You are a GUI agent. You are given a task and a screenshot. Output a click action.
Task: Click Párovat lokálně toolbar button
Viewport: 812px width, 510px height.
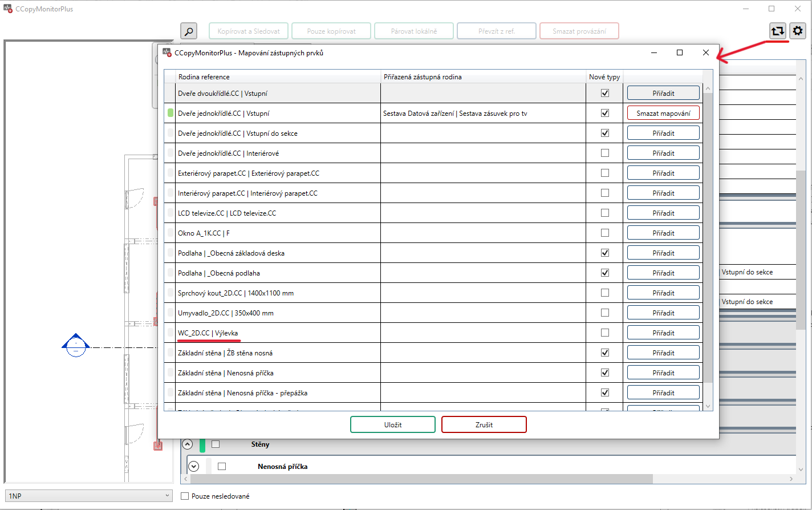[414, 31]
